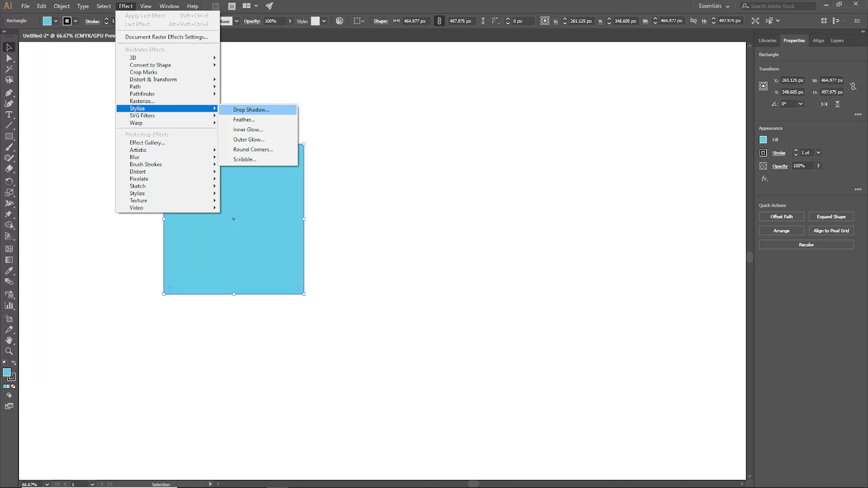
Task: Click reference point locator in Properties
Action: (763, 86)
